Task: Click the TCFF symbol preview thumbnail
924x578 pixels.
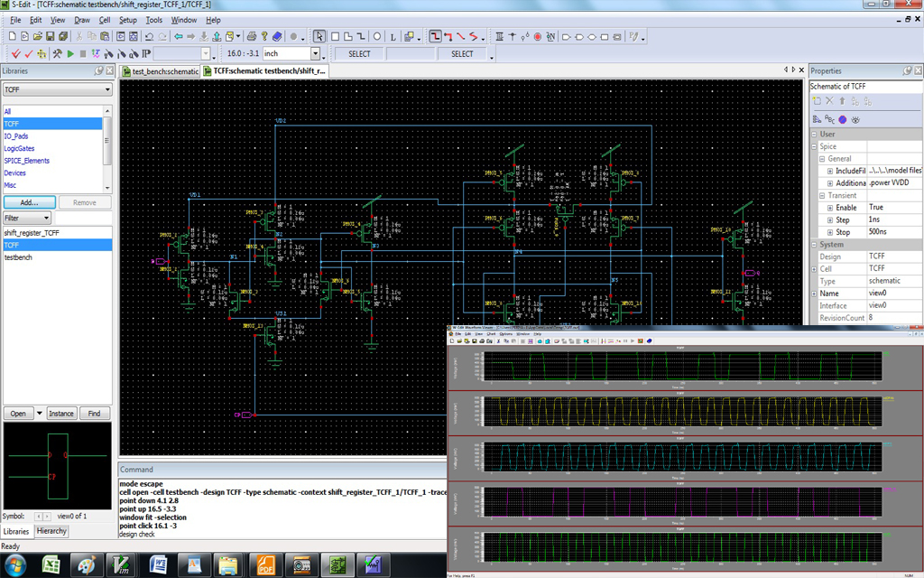Action: coord(57,466)
